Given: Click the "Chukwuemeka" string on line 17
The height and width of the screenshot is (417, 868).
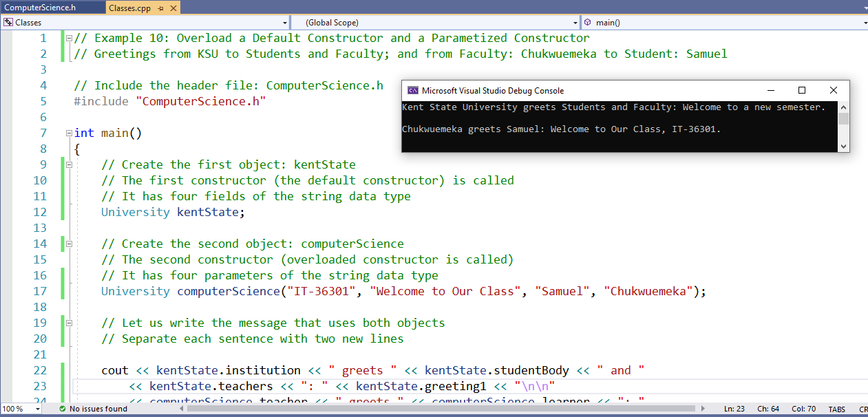Looking at the screenshot, I should pyautogui.click(x=648, y=292).
